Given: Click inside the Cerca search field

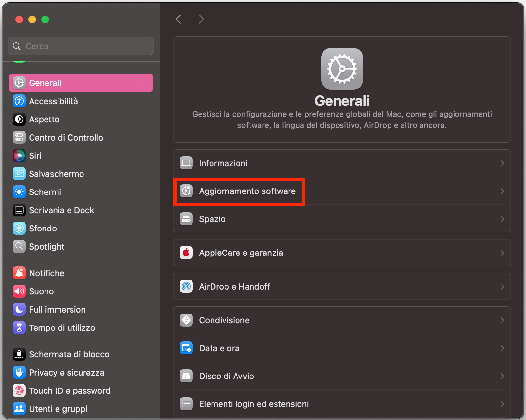Looking at the screenshot, I should [81, 46].
